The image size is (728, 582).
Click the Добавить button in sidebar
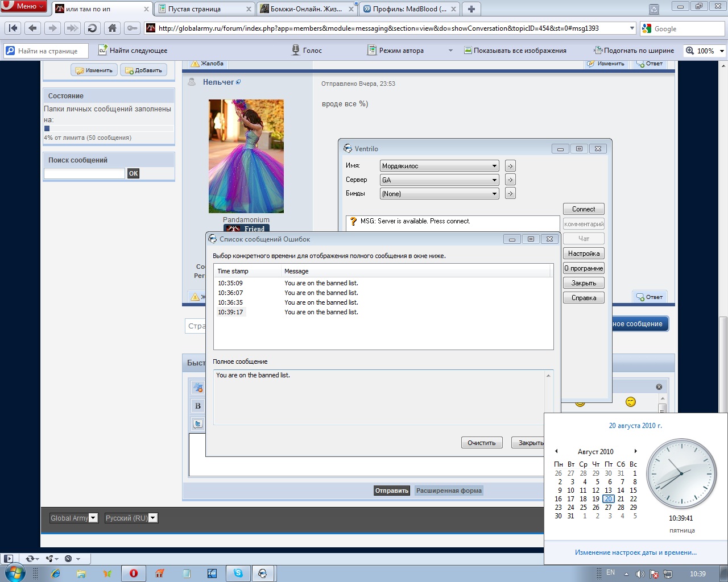coord(143,70)
